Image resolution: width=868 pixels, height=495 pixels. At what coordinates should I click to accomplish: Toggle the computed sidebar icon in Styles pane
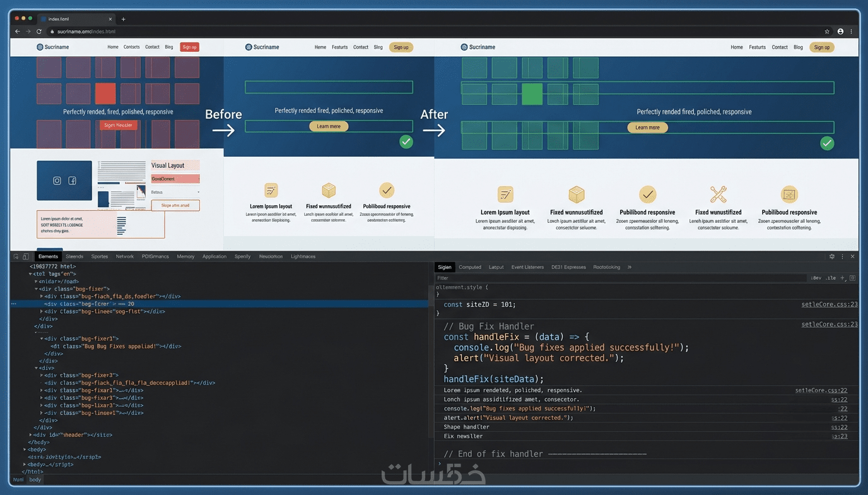[x=852, y=278]
